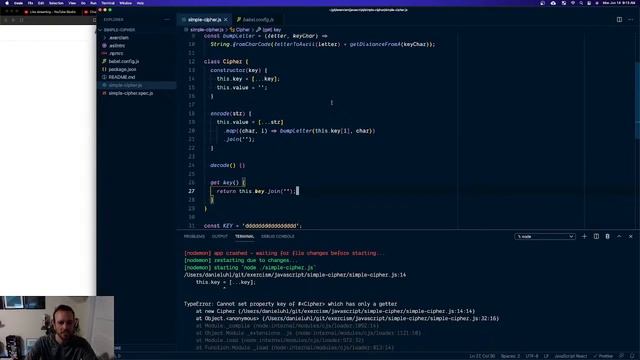Select the Live streaming YouTube Studio browser tab
640x360 pixels.
[51, 12]
